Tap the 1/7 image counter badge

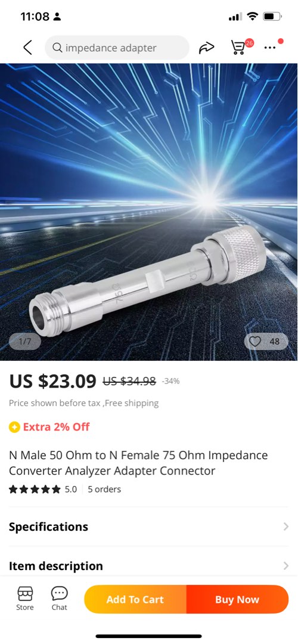[24, 341]
